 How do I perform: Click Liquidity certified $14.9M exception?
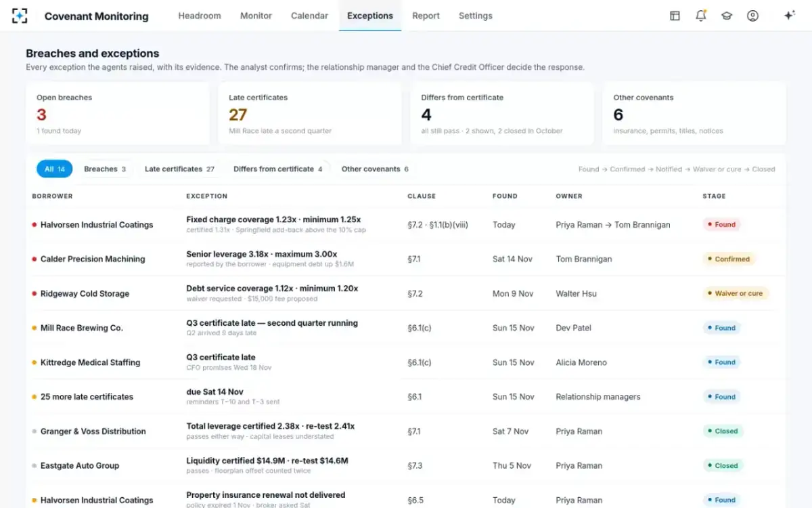click(x=267, y=461)
